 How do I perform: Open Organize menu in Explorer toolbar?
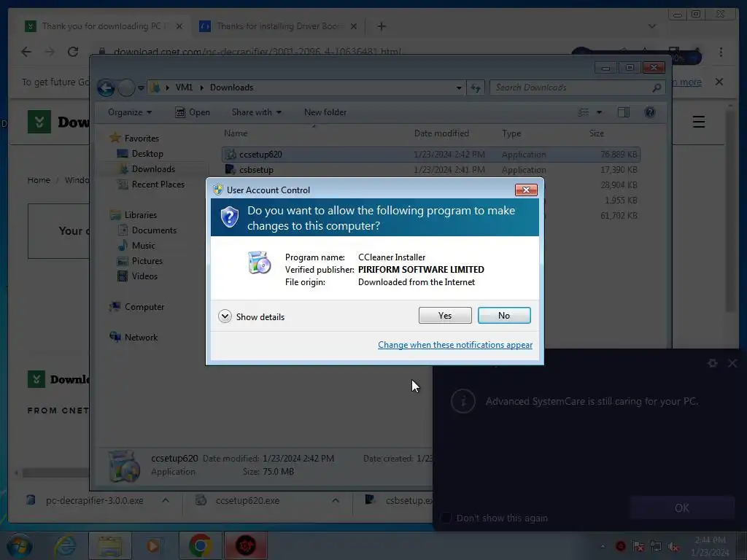coord(130,112)
